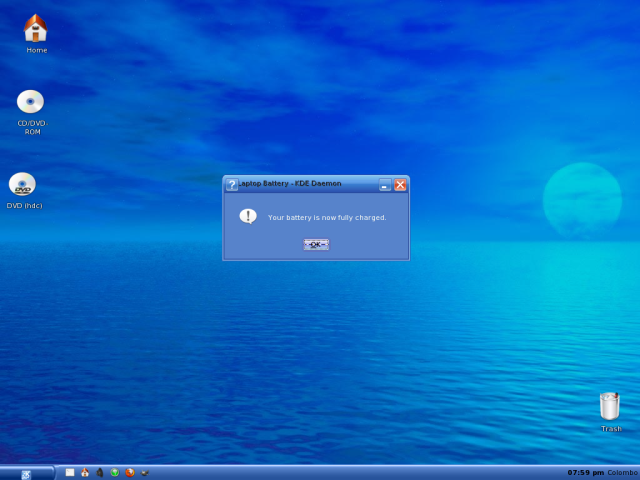Open home folder icon in the taskbar
This screenshot has width=640, height=480.
(x=85, y=472)
